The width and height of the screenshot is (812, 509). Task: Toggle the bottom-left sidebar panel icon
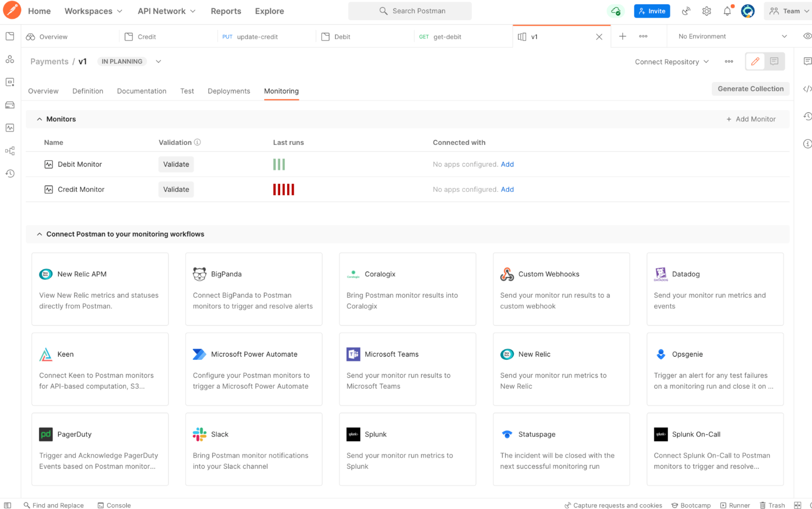tap(7, 505)
